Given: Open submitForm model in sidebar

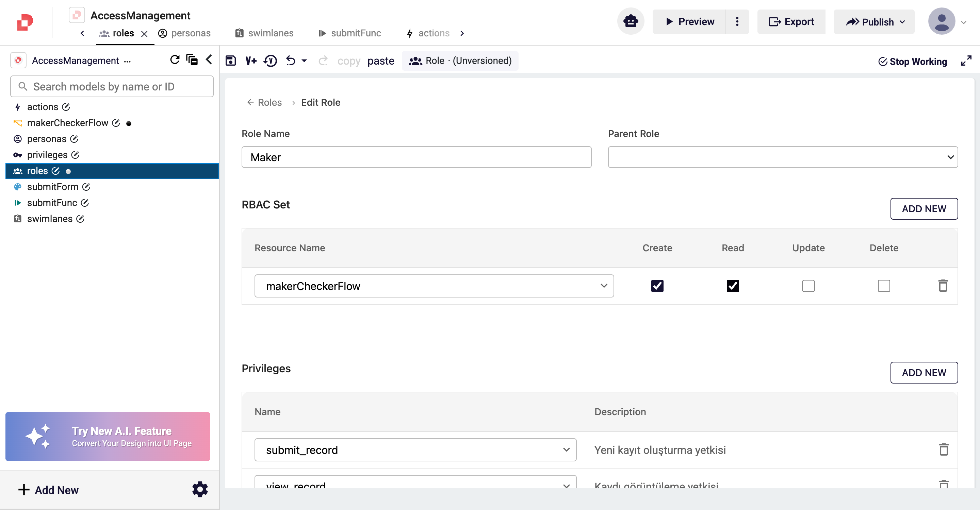Looking at the screenshot, I should pos(52,187).
